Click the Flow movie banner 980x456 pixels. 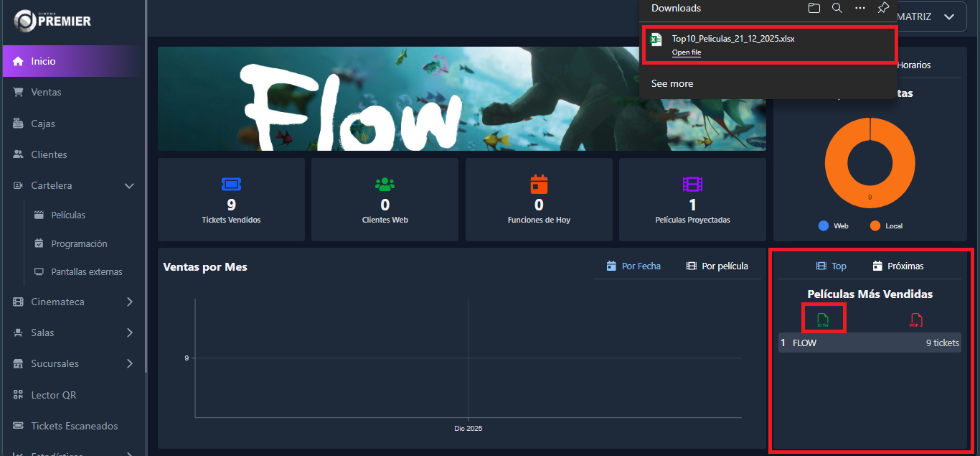461,98
